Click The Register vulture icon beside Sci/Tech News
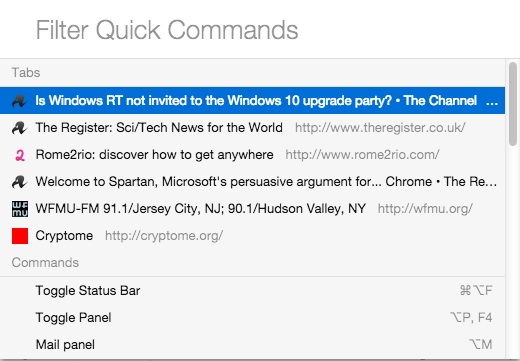 point(19,128)
